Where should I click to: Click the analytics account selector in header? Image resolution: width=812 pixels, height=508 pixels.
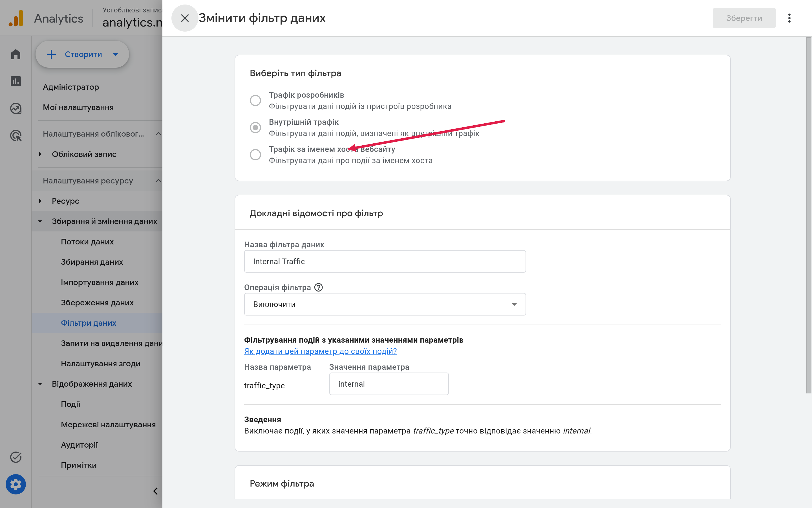click(132, 18)
